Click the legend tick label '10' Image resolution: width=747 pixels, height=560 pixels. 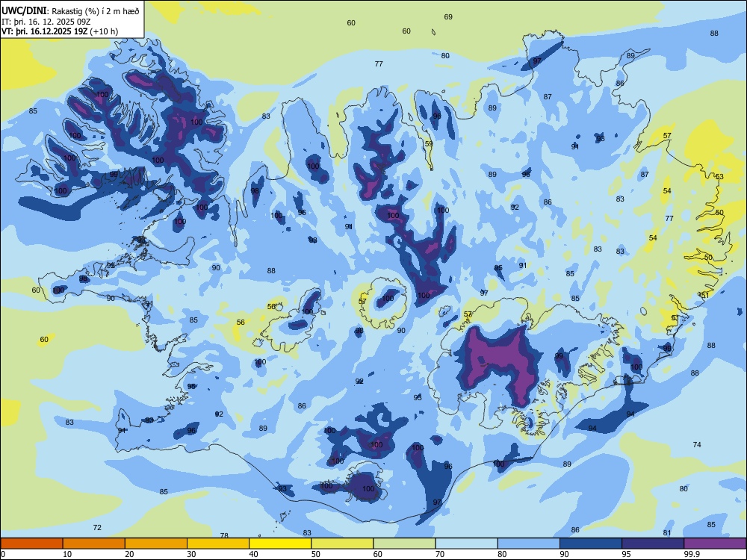tap(67, 554)
